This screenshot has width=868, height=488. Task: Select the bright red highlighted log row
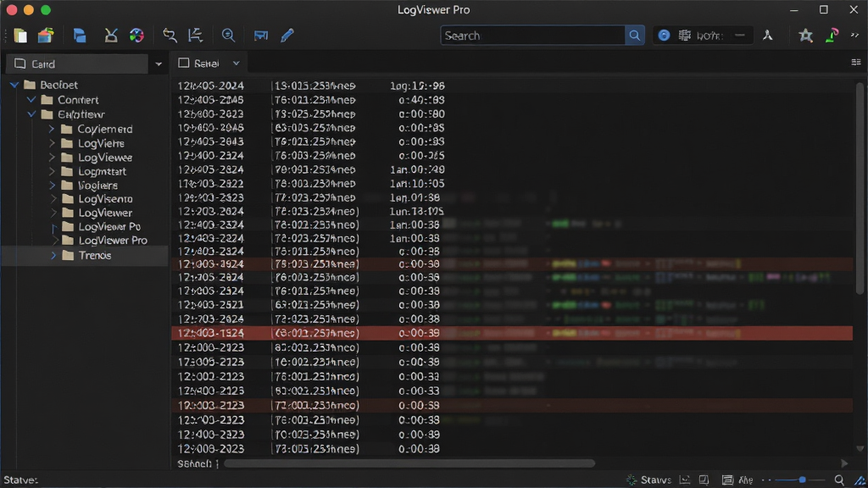[x=512, y=333]
